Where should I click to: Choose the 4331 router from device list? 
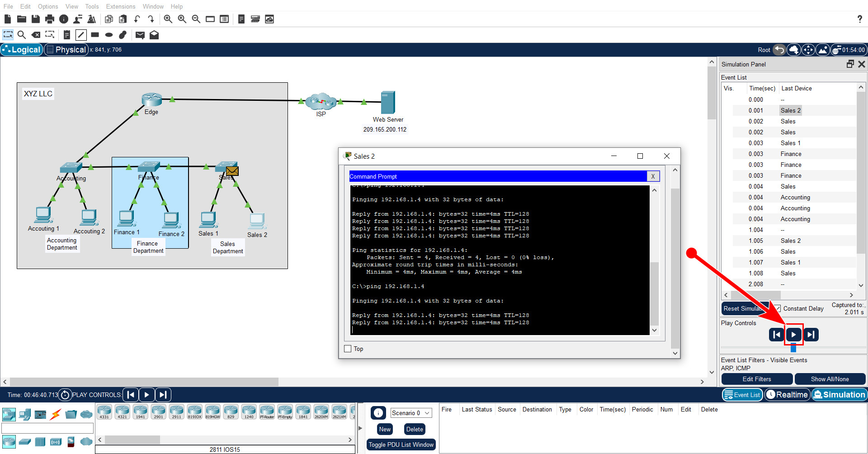pyautogui.click(x=104, y=412)
